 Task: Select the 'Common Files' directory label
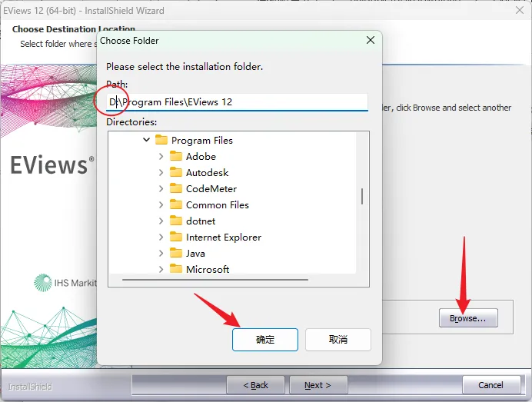click(x=217, y=205)
